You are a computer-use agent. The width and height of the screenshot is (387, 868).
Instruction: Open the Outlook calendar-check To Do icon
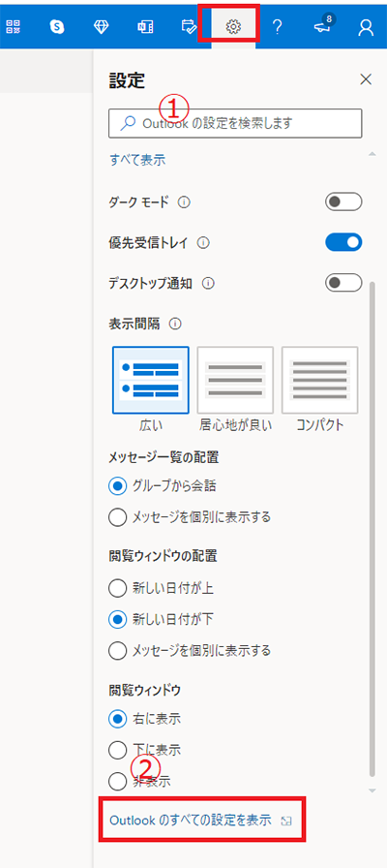click(189, 26)
